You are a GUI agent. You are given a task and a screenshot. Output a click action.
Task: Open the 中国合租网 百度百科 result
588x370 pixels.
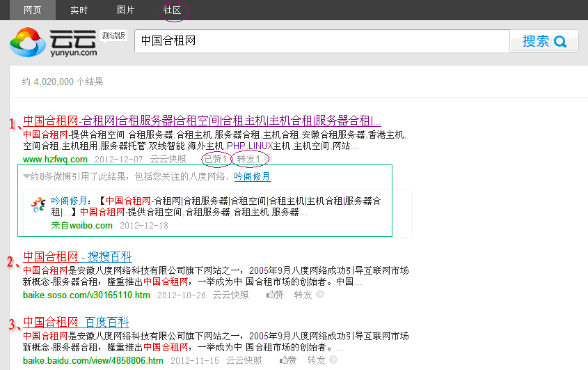(x=76, y=322)
